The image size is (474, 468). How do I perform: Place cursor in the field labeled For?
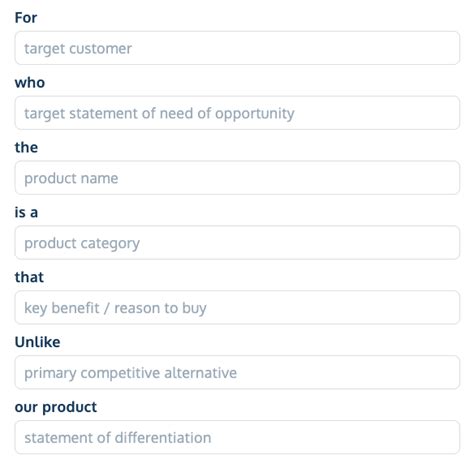[237, 48]
